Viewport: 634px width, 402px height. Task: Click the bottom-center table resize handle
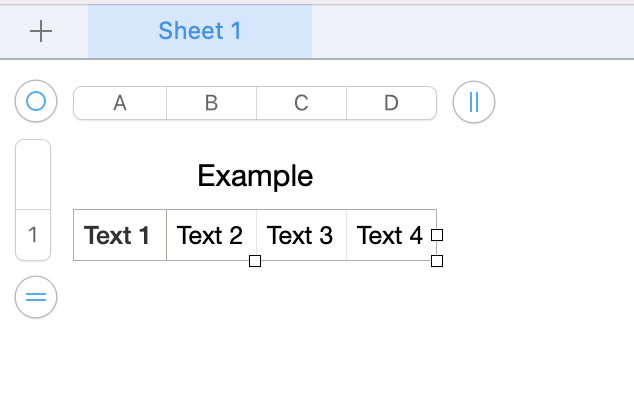click(255, 261)
